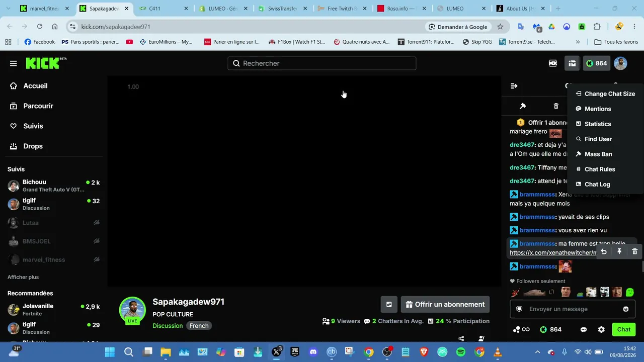The height and width of the screenshot is (362, 644).
Task: Click the panel icon left of Offrir un abonnement
Action: tap(389, 305)
